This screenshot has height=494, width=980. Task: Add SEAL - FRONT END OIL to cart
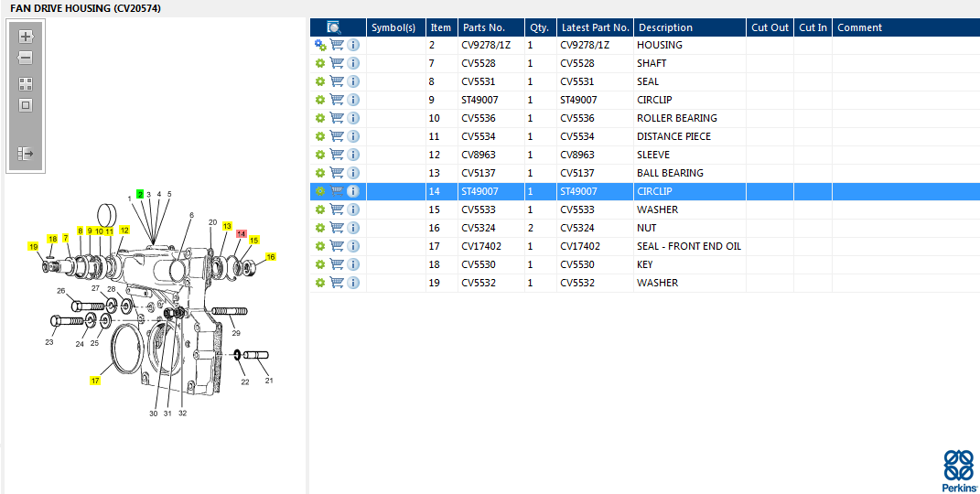(337, 246)
